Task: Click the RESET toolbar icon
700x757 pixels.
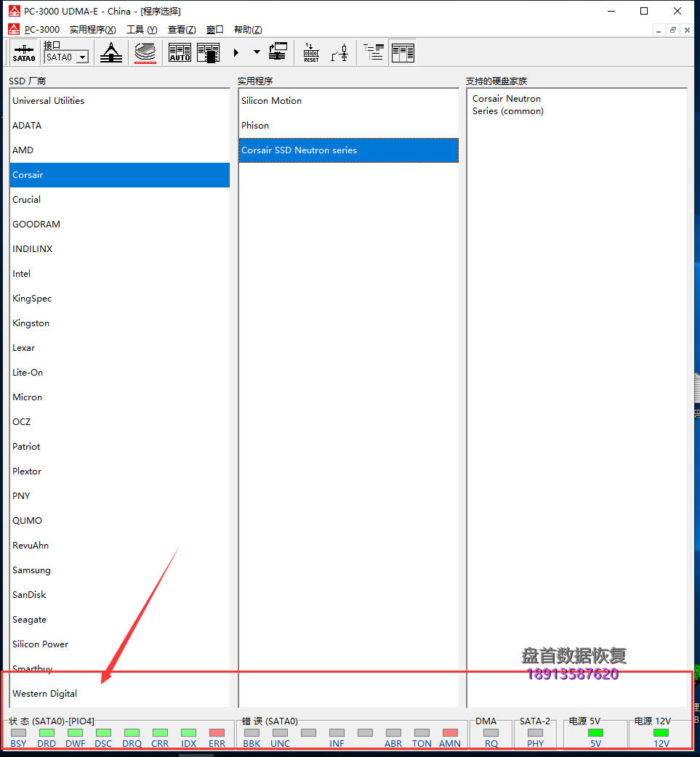Action: (x=311, y=52)
